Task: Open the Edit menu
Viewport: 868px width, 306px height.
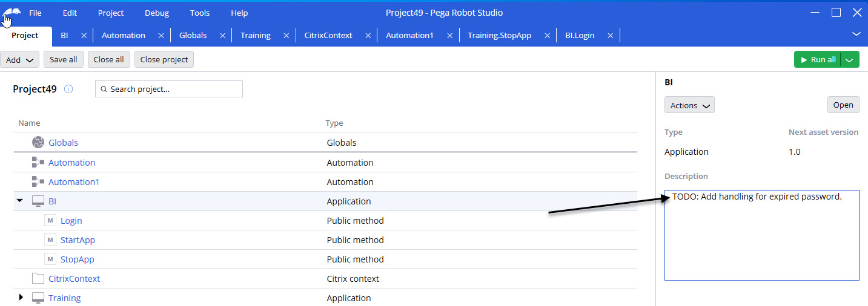Action: tap(70, 13)
